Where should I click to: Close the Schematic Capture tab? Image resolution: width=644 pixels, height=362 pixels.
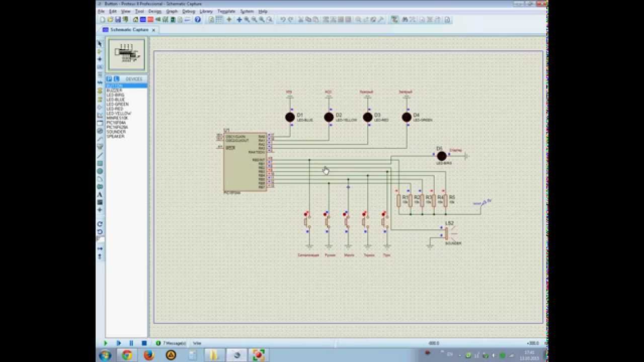point(154,30)
